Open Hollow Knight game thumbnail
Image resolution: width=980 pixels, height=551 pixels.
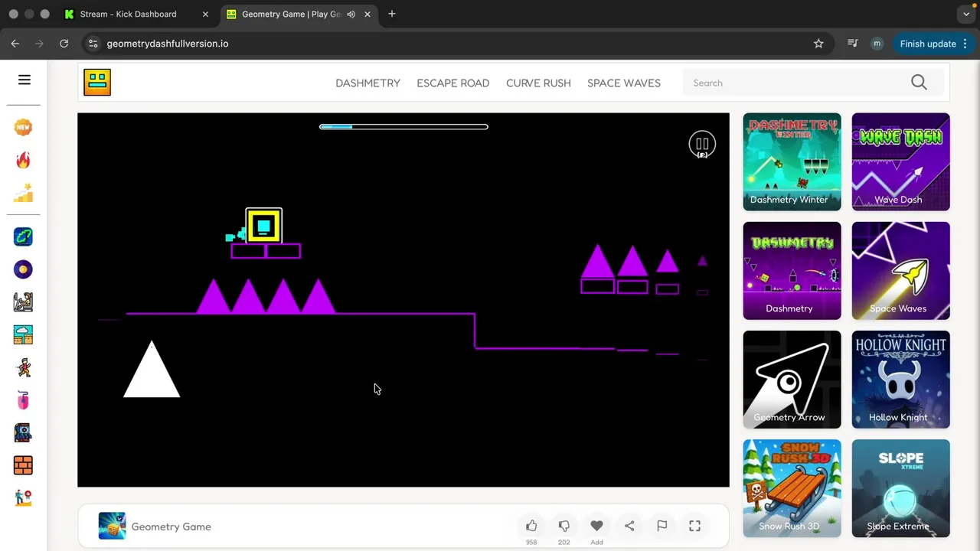click(900, 380)
